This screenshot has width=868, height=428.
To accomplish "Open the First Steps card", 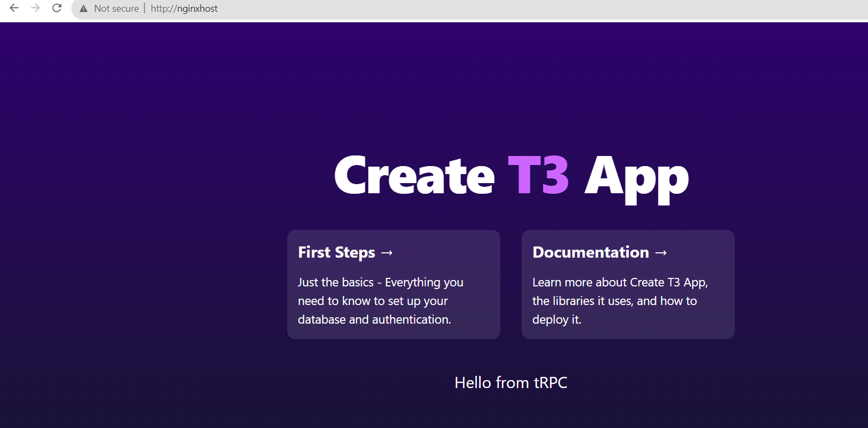I will (x=394, y=284).
